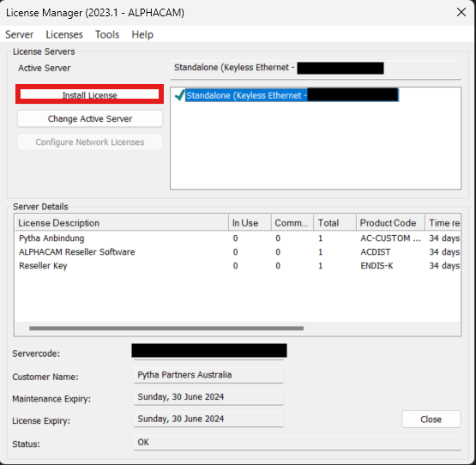Viewport: 476px width, 465px height.
Task: Open the Licenses menu
Action: [64, 34]
